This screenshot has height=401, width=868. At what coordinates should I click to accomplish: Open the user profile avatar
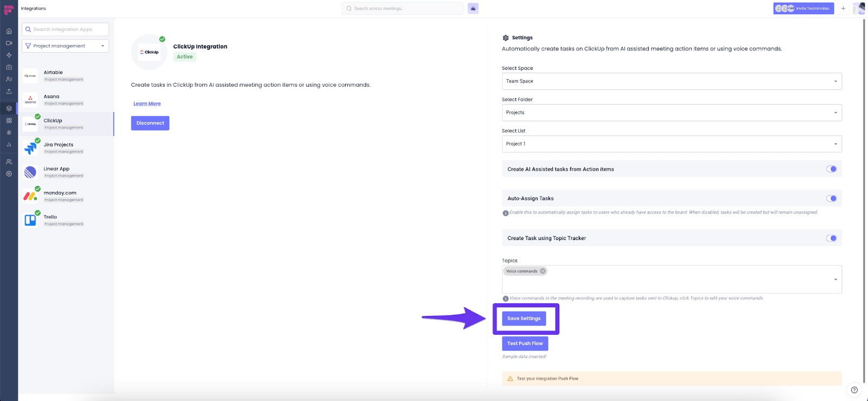(x=859, y=8)
